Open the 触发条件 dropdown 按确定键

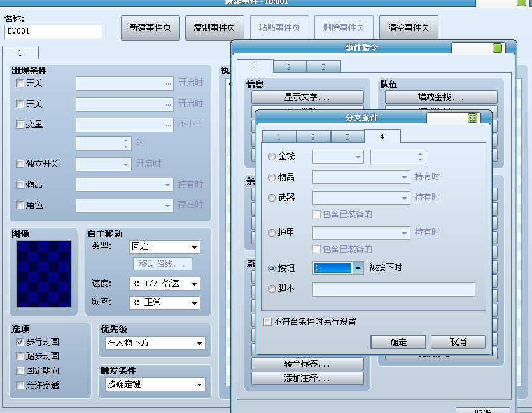click(155, 384)
